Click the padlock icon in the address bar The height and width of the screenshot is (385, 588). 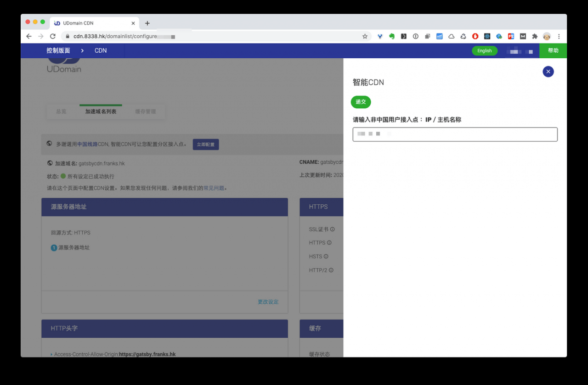coord(67,36)
